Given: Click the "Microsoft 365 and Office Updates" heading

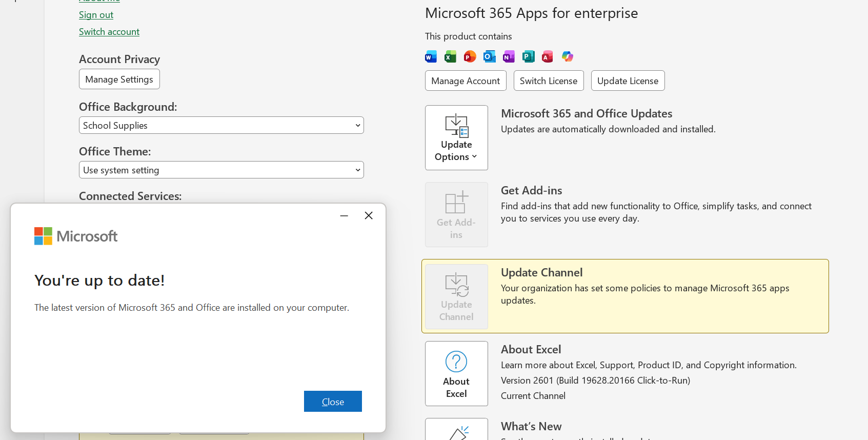Looking at the screenshot, I should 587,113.
